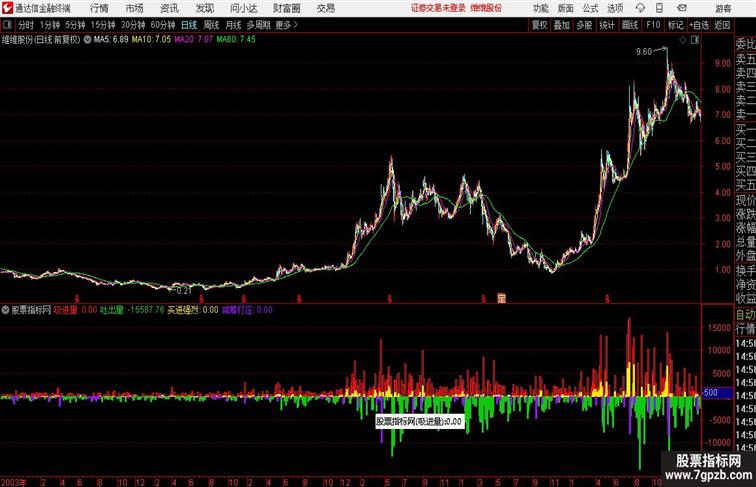
Task: Click the headset customer service icon
Action: pyautogui.click(x=640, y=8)
